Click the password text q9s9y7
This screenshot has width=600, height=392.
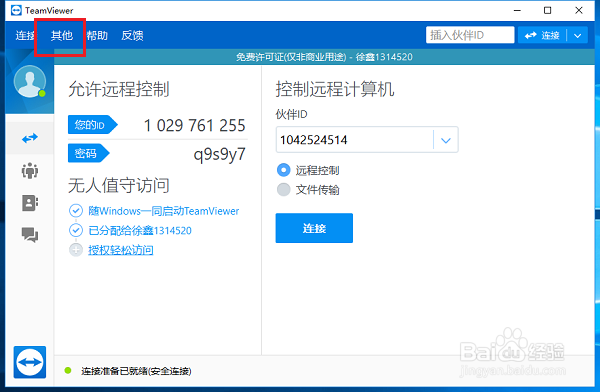[x=220, y=154]
